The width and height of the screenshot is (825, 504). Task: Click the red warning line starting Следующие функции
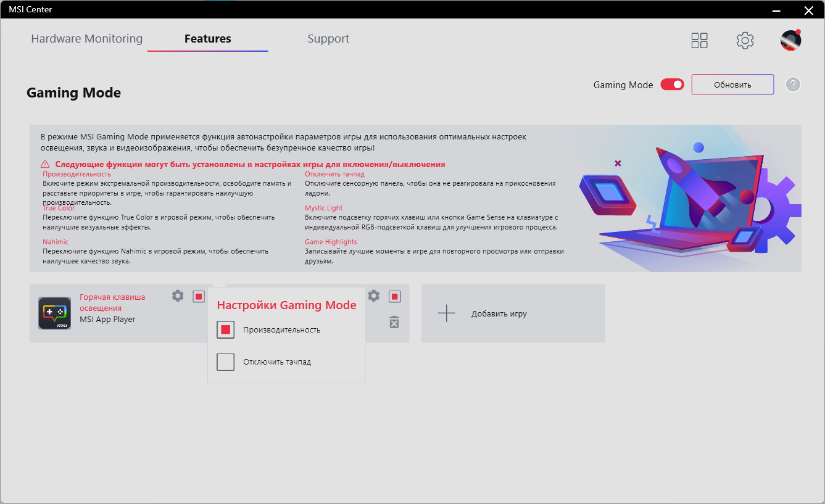coord(250,165)
